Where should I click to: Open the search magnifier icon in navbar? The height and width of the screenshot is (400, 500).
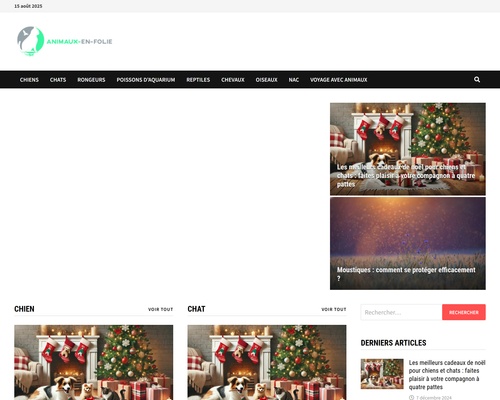point(477,79)
